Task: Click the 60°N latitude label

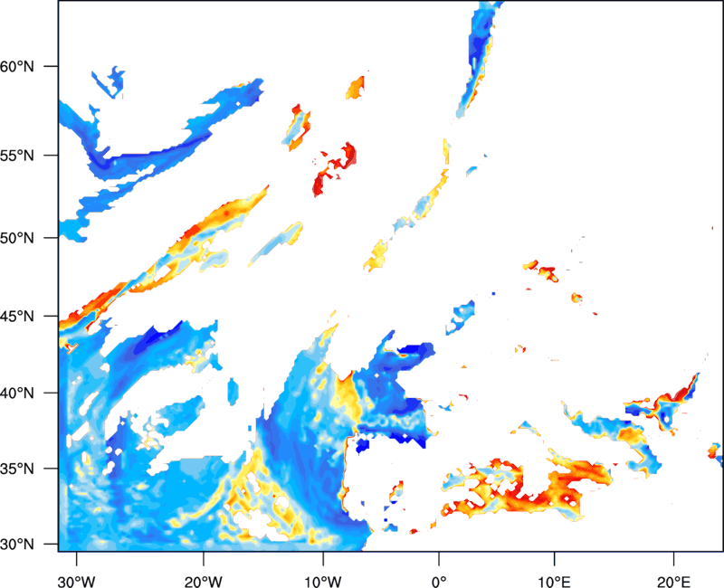Action: (17, 66)
